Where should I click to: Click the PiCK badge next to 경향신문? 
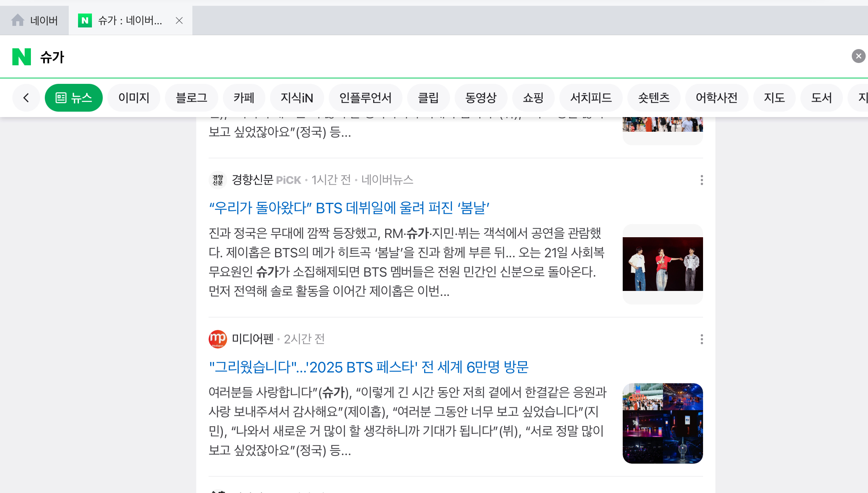click(289, 180)
